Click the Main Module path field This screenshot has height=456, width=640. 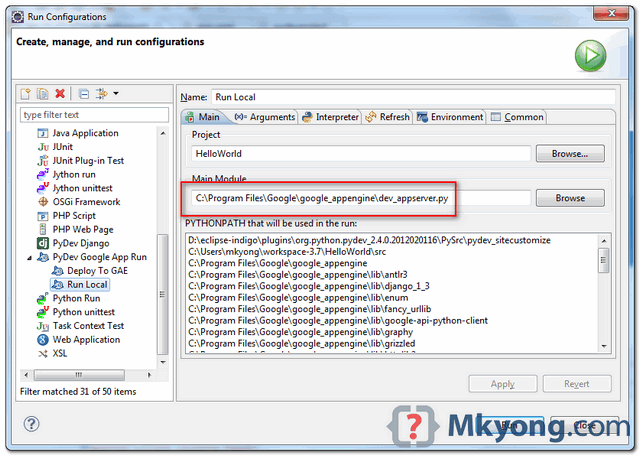(361, 198)
